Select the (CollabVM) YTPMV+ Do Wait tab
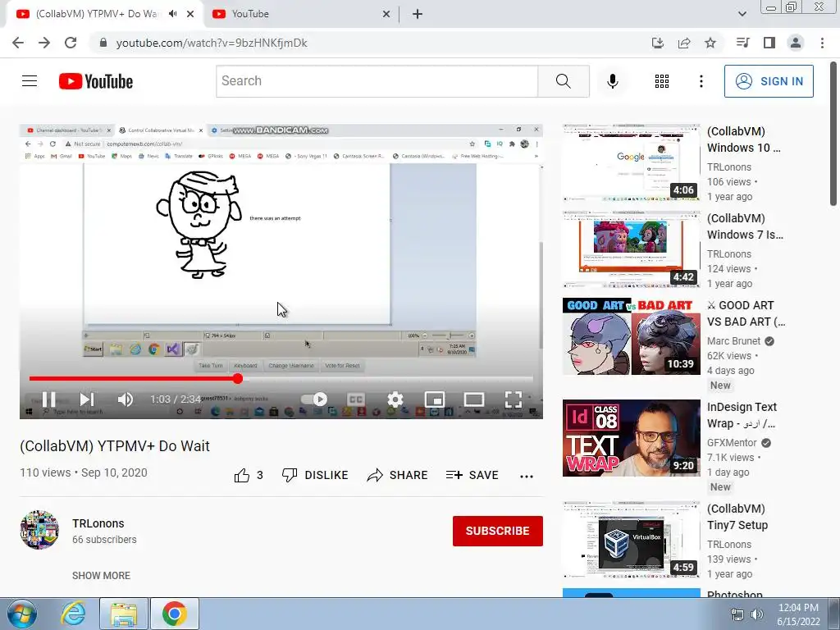The width and height of the screenshot is (840, 630). point(97,14)
